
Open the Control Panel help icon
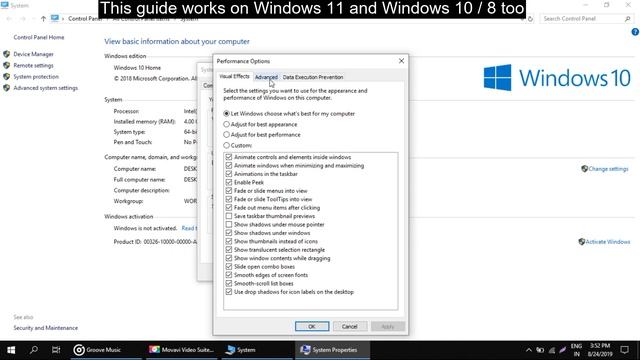point(635,32)
